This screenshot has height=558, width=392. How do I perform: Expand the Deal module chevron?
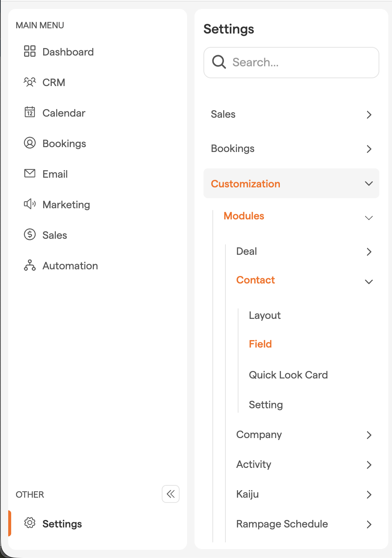[x=369, y=252]
